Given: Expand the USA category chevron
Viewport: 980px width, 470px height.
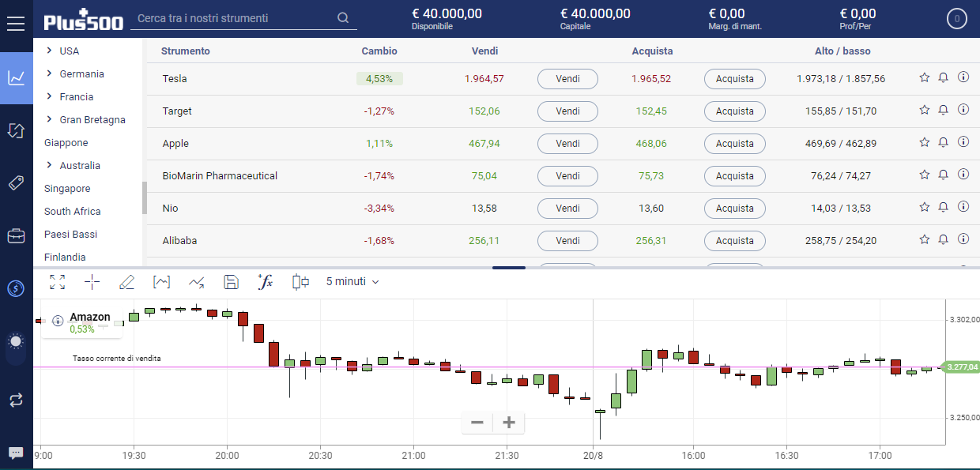Looking at the screenshot, I should tap(49, 51).
